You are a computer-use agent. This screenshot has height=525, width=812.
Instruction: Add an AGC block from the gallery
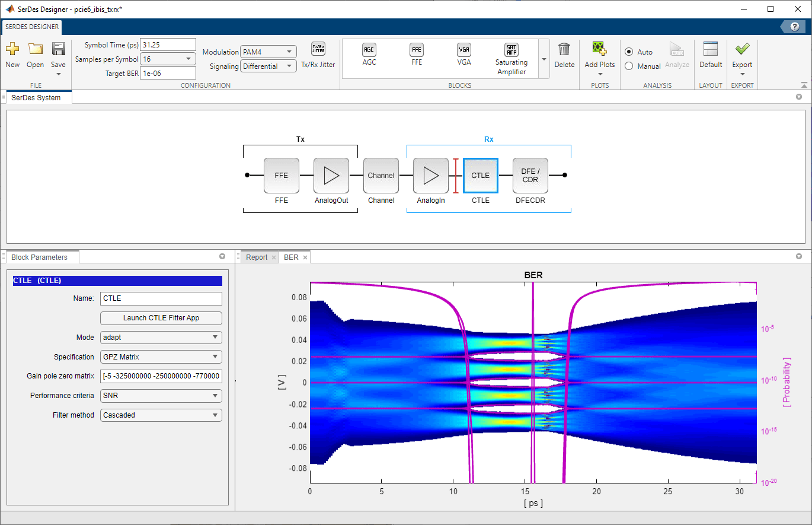click(369, 55)
